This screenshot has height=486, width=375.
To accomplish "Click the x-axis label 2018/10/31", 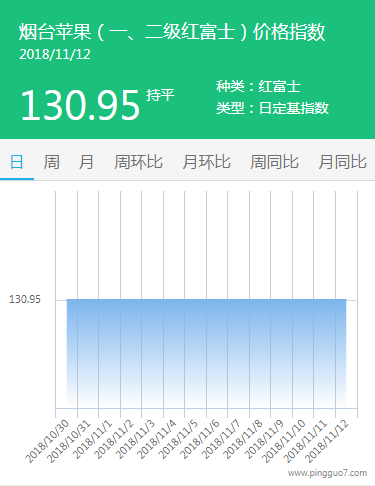I will click(69, 441).
